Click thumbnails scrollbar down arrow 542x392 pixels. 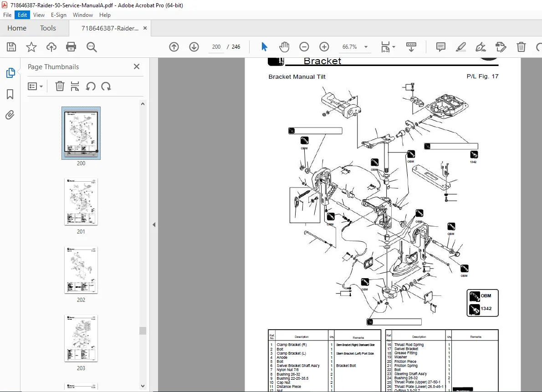pos(143,386)
